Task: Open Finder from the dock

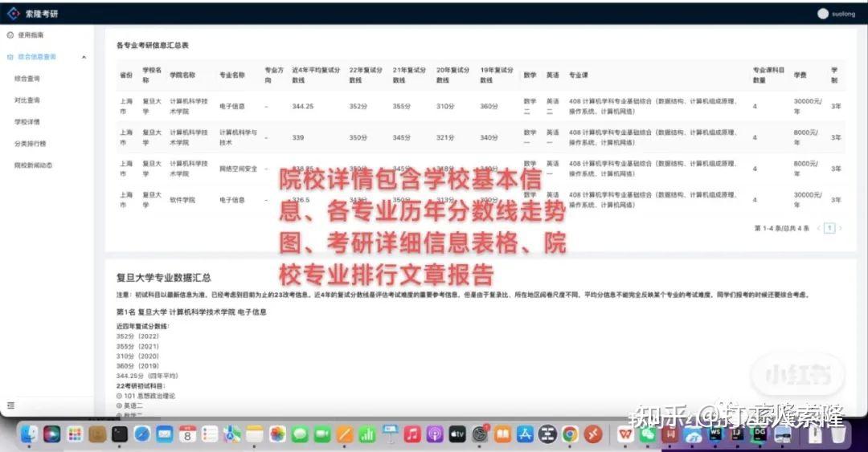Action: pos(29,434)
